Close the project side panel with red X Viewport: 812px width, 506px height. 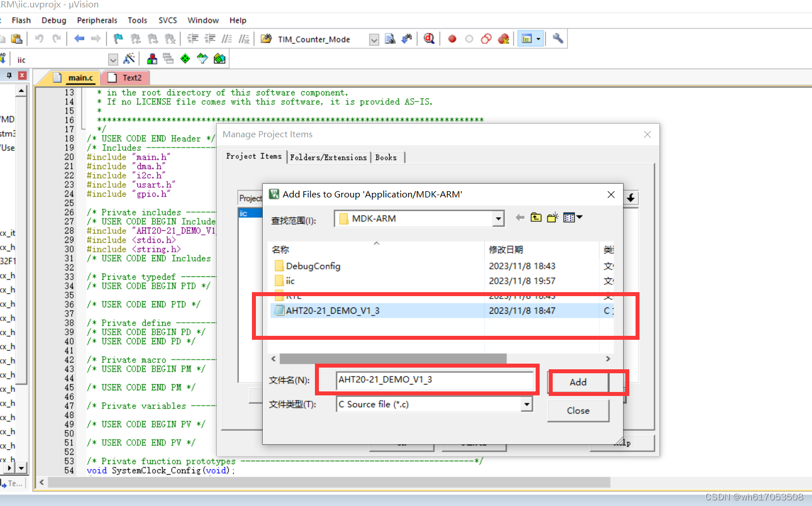click(22, 75)
